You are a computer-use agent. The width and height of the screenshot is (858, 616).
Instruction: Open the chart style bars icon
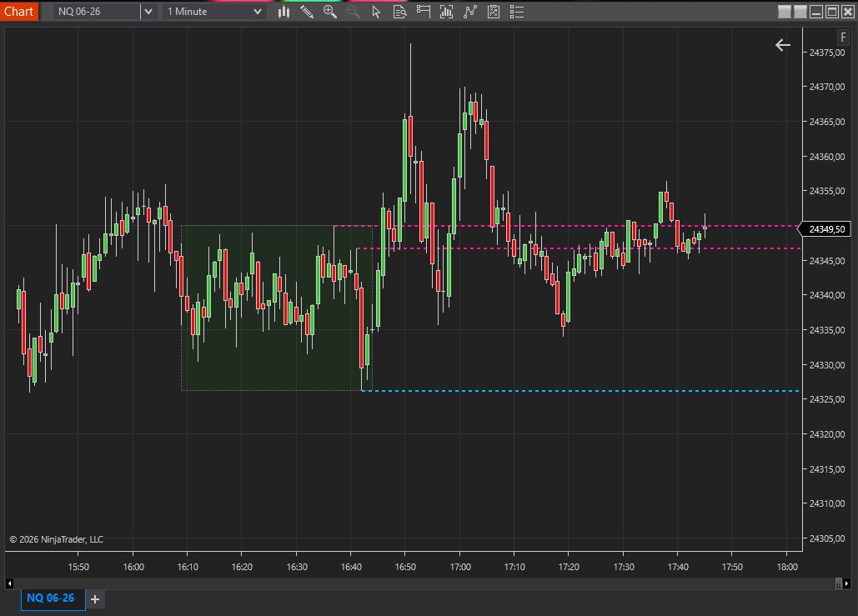click(x=284, y=12)
